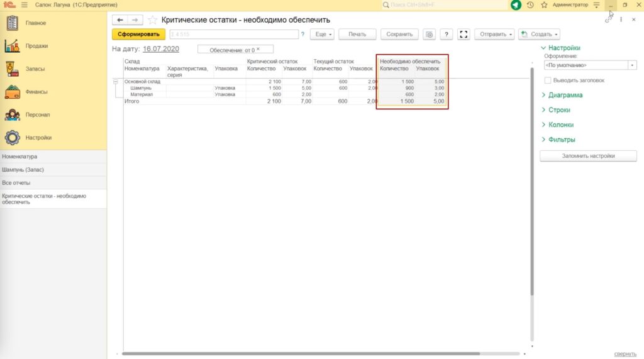The width and height of the screenshot is (644, 359).
Task: Open the history clock icon
Action: point(530,5)
